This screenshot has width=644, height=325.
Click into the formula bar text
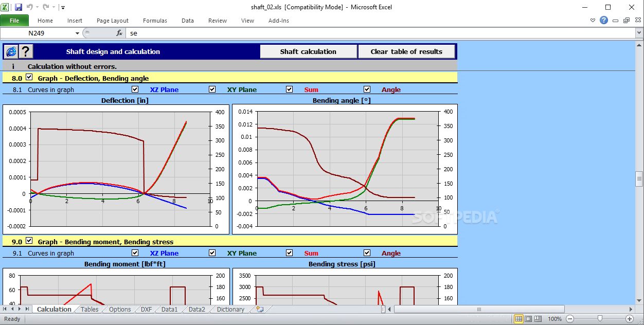coord(380,33)
